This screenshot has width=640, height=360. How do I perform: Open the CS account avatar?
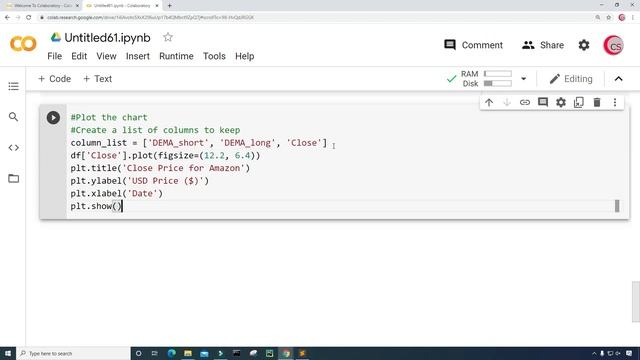coord(613,45)
